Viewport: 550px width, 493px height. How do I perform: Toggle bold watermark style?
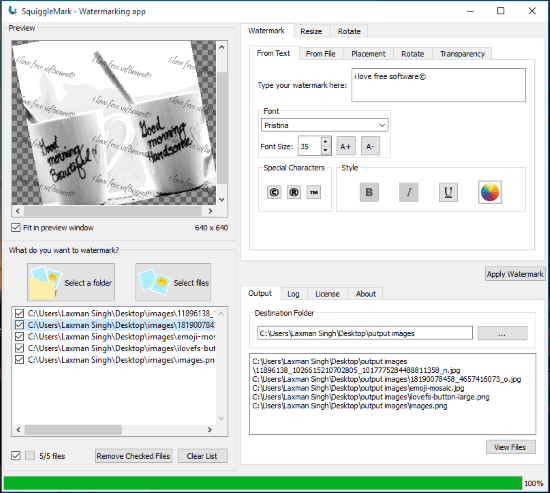click(x=369, y=192)
